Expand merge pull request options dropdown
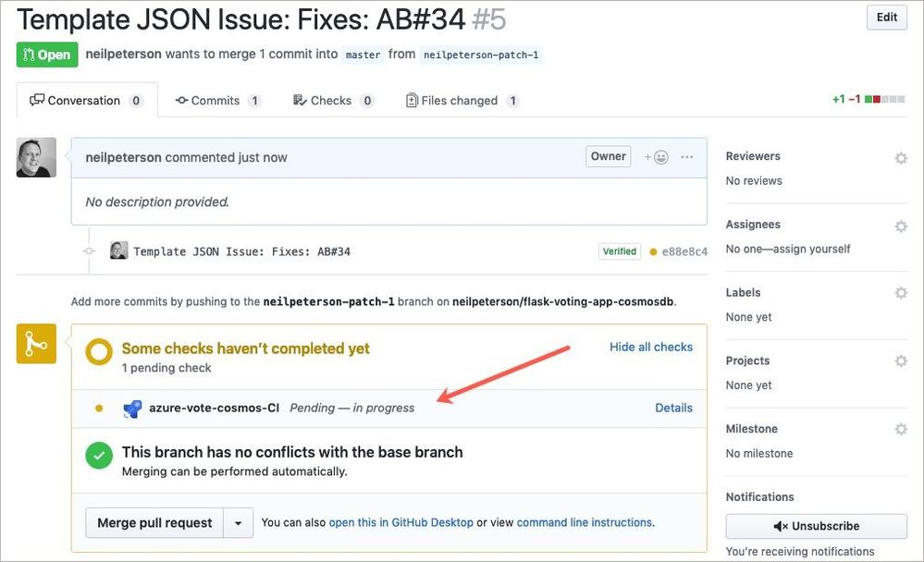The height and width of the screenshot is (562, 924). click(238, 522)
